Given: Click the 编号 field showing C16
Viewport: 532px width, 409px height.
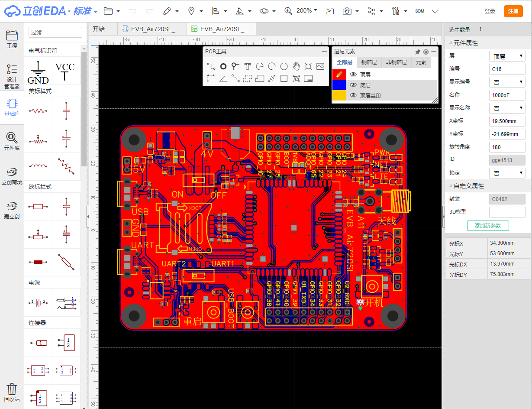Looking at the screenshot, I should coord(507,69).
